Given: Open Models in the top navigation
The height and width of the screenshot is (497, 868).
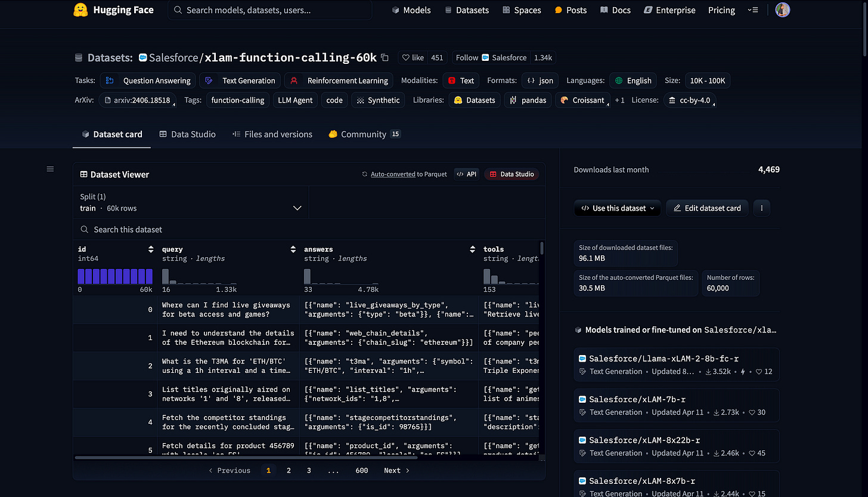Looking at the screenshot, I should click(411, 10).
